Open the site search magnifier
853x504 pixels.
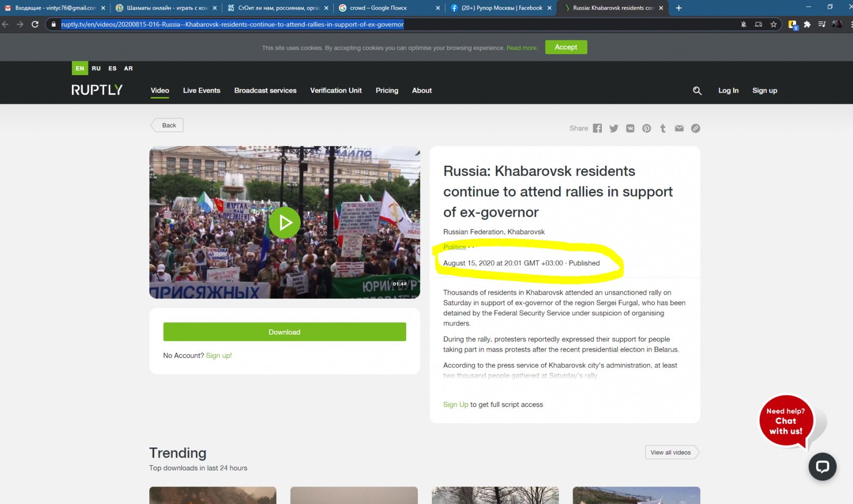697,91
